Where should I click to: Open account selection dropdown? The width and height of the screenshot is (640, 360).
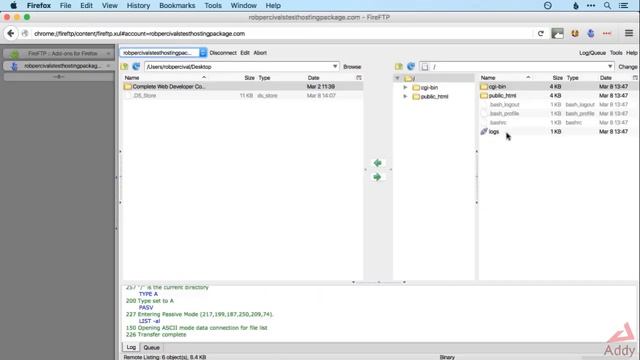click(x=203, y=53)
